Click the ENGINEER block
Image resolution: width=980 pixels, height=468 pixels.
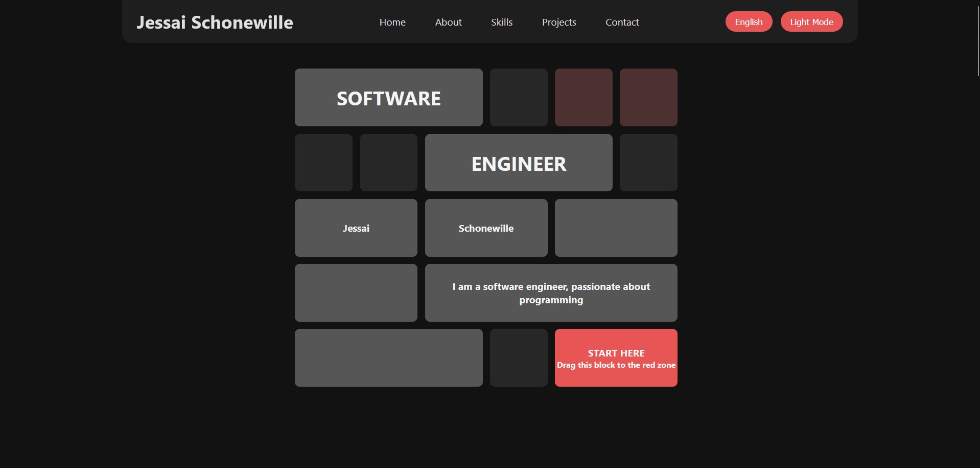tap(518, 163)
